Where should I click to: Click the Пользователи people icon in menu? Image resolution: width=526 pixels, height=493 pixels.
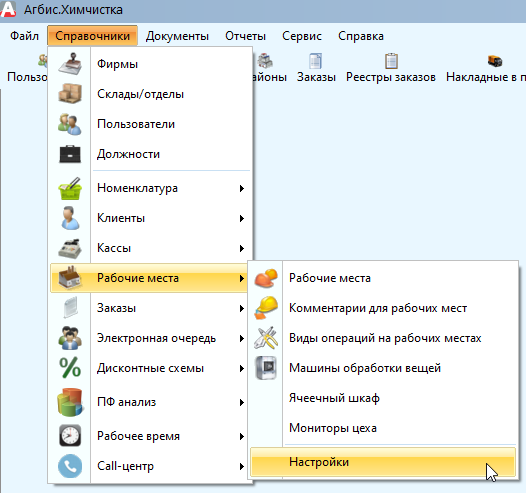pyautogui.click(x=70, y=124)
